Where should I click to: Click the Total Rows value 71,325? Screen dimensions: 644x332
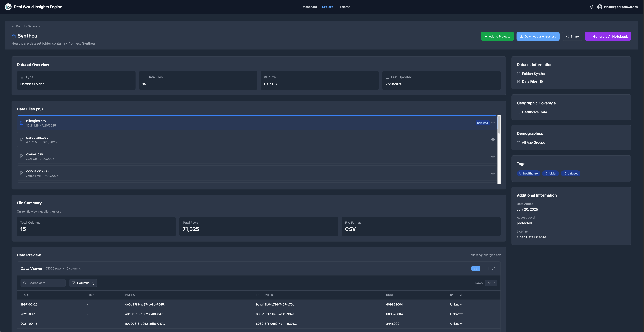(x=191, y=229)
